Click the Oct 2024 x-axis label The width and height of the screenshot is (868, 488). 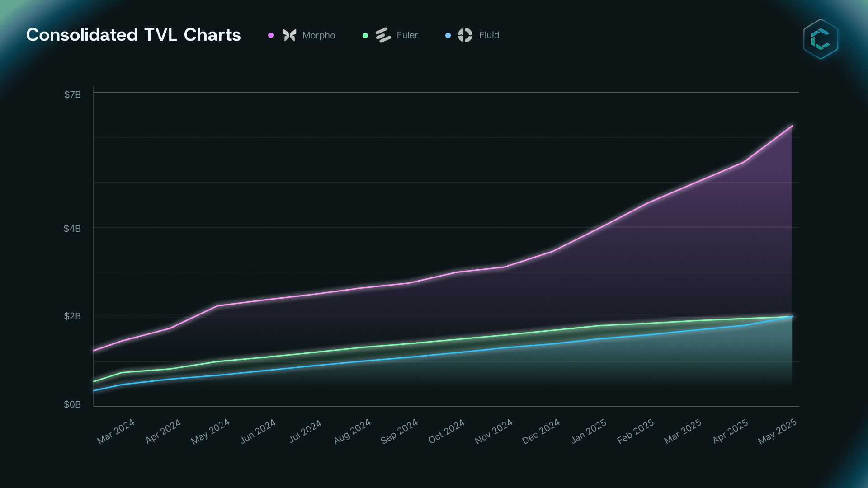click(x=447, y=432)
